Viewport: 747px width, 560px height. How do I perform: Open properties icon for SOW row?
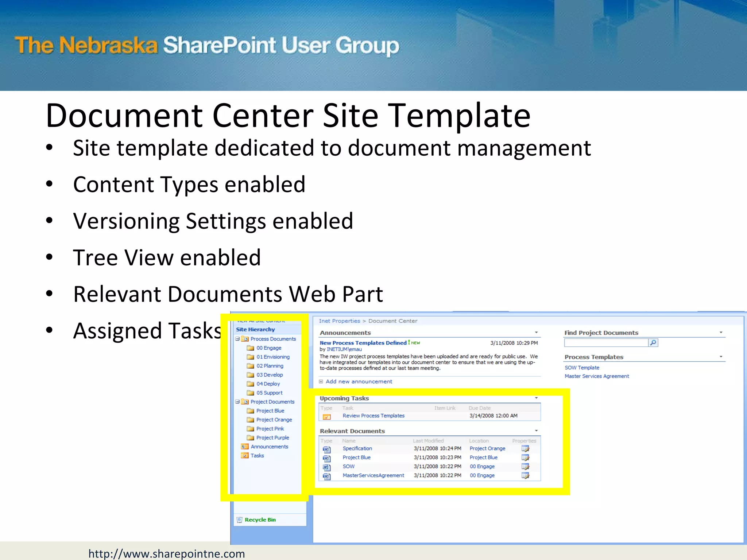[525, 467]
